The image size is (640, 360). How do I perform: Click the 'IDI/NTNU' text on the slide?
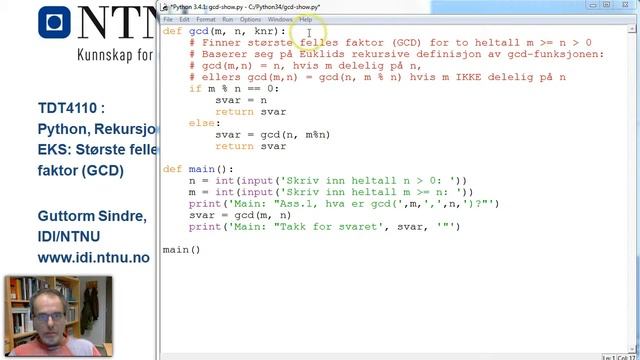pos(69,236)
